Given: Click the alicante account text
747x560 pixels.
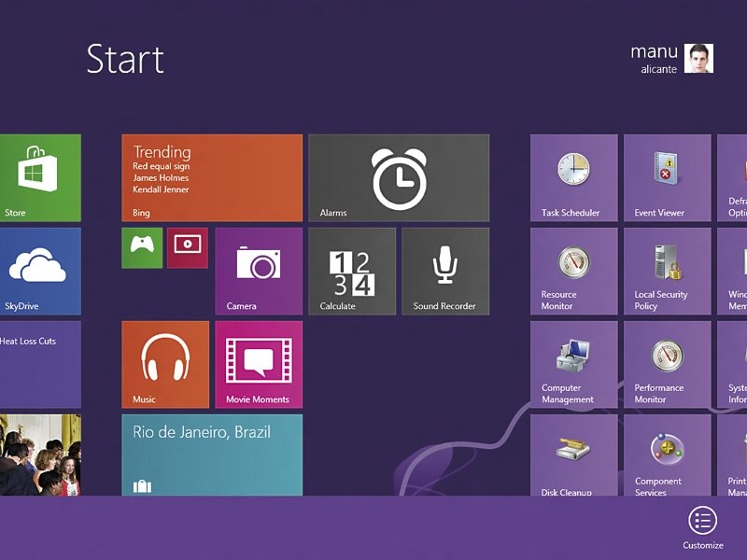Looking at the screenshot, I should coord(659,69).
